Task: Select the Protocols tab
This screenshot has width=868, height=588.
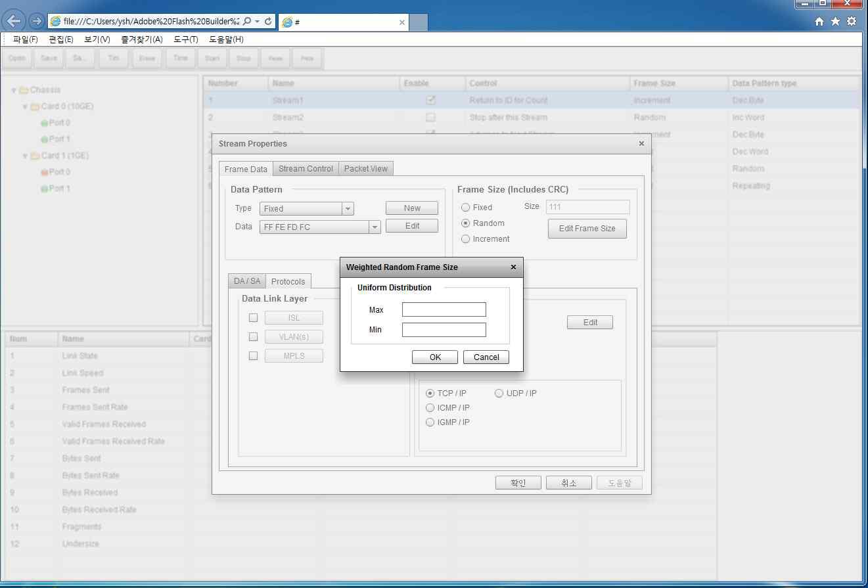Action: point(288,281)
